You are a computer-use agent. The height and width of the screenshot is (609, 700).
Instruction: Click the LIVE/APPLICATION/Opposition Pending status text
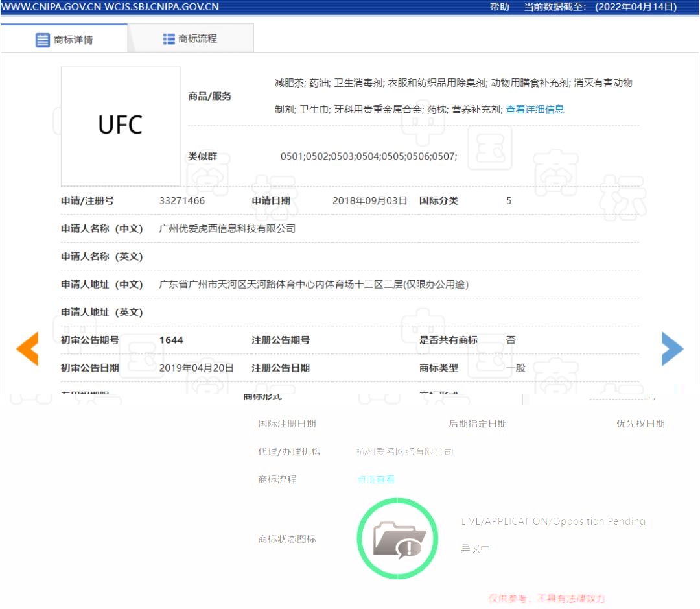point(553,521)
